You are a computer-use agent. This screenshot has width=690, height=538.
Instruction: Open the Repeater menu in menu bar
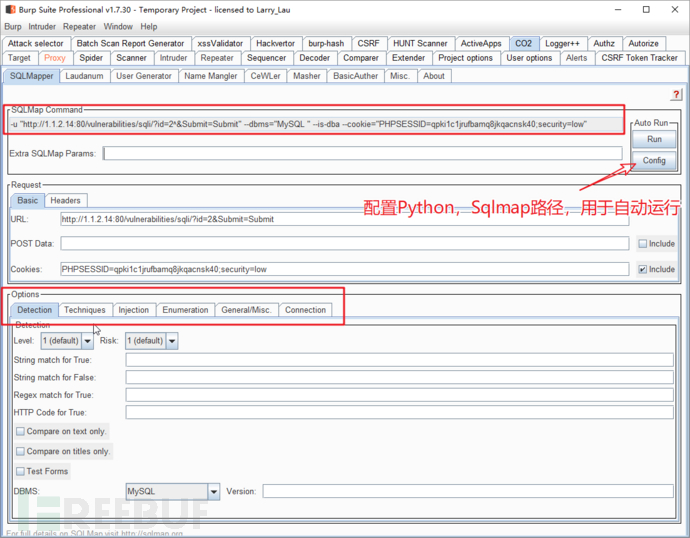[x=79, y=27]
